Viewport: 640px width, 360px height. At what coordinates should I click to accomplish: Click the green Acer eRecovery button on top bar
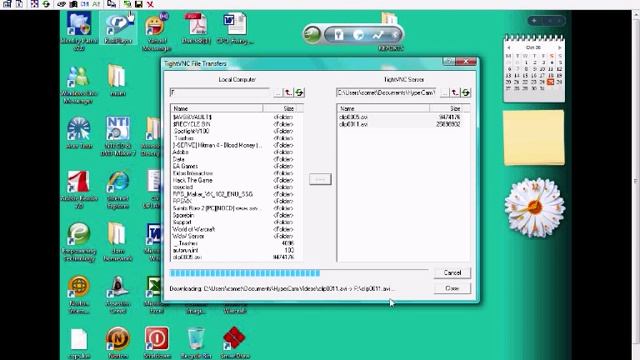click(x=312, y=34)
